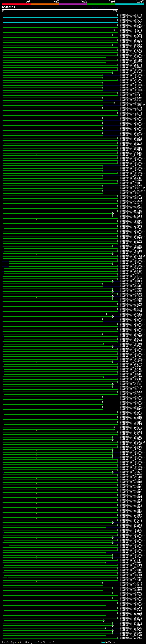Image resolution: width=146 pixels, height=644 pixels.
Task: Open hit UniRef100_A8NBZ2
Action: click(x=131, y=63)
